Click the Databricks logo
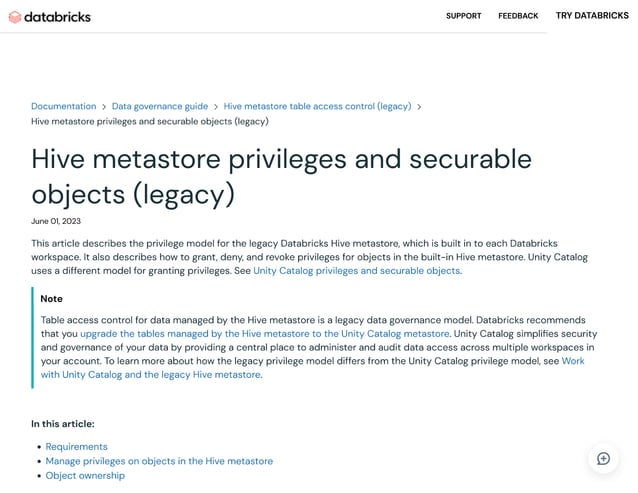 point(50,16)
